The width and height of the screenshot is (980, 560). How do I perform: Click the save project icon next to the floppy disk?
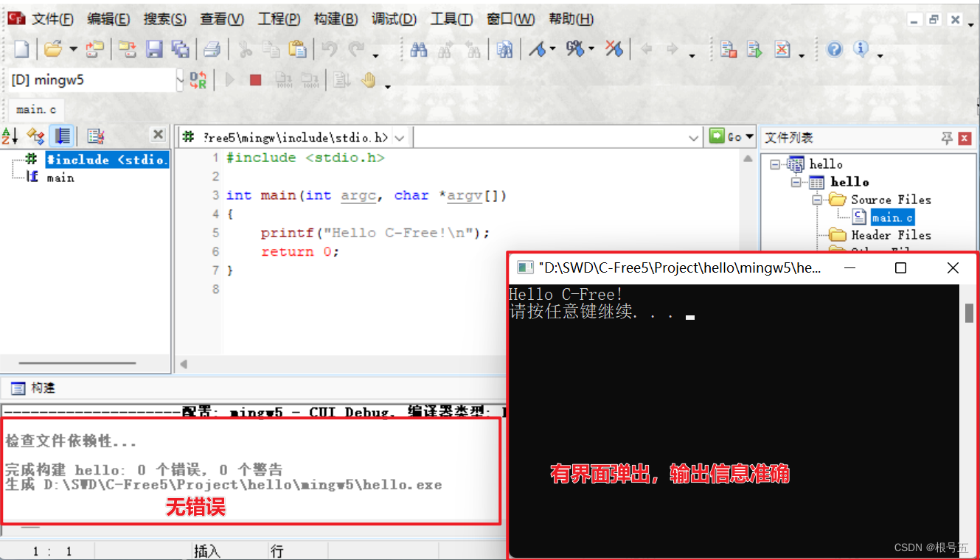click(x=128, y=49)
